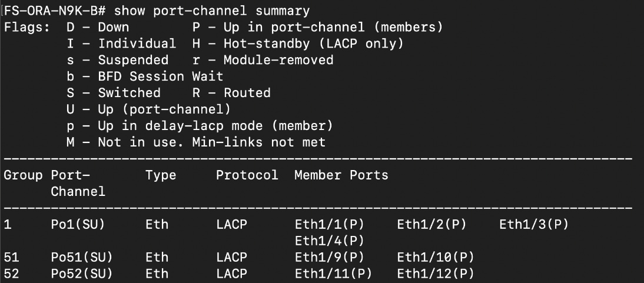Image resolution: width=644 pixels, height=283 pixels.
Task: Select member port Eth1/3(P)
Action: point(534,224)
